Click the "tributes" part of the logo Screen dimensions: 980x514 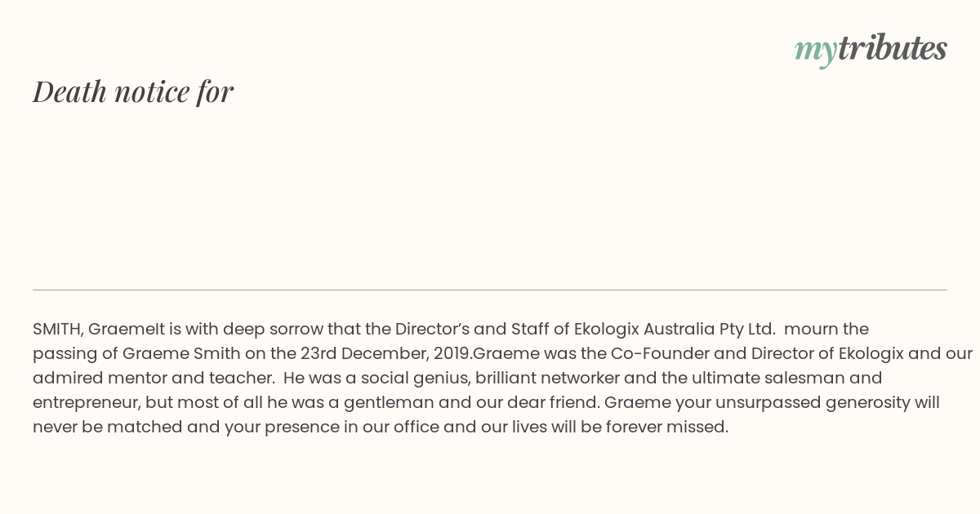[x=892, y=48]
